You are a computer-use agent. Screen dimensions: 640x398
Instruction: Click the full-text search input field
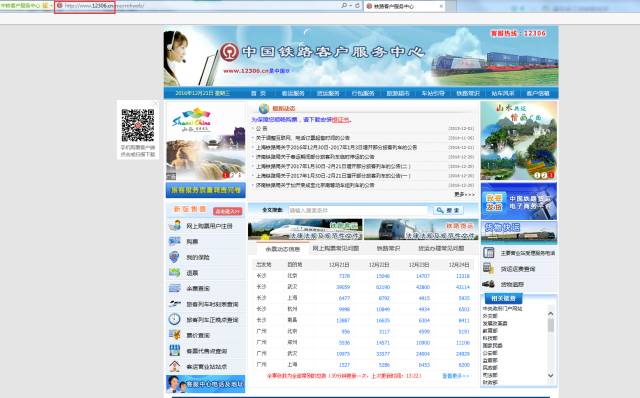tap(358, 210)
